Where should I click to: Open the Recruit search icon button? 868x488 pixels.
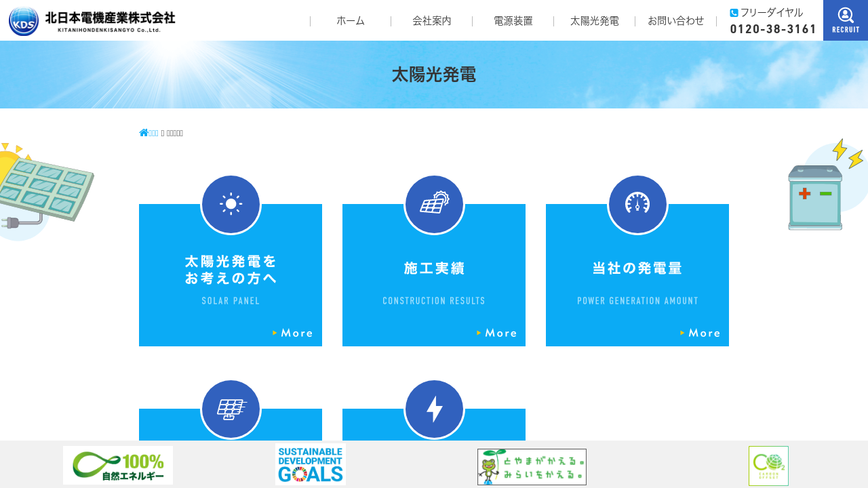(845, 20)
